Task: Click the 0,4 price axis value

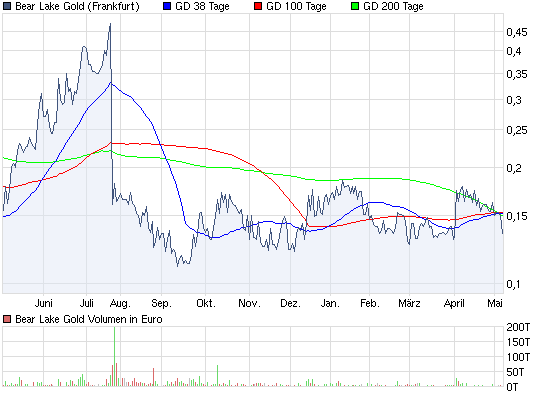Action: point(514,51)
